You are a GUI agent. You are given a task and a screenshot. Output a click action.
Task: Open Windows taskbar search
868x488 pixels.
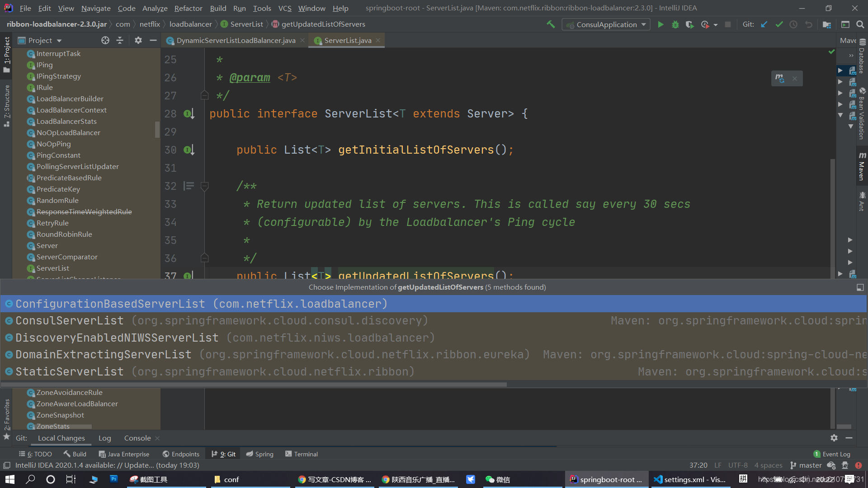pos(30,479)
